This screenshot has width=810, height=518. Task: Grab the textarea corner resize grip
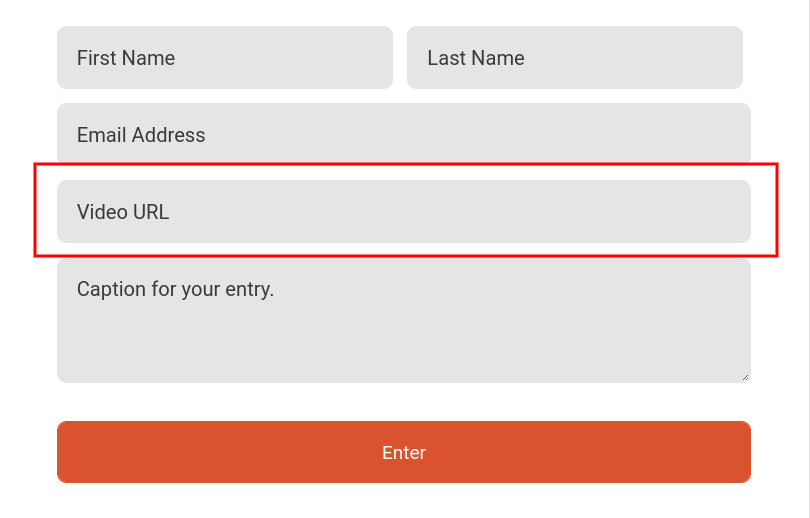click(744, 376)
